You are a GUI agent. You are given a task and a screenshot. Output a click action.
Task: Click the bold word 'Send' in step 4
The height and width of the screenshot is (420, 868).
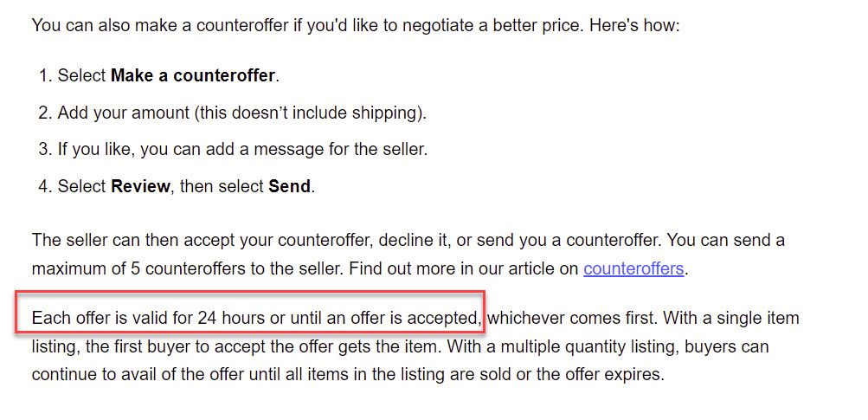tap(290, 186)
